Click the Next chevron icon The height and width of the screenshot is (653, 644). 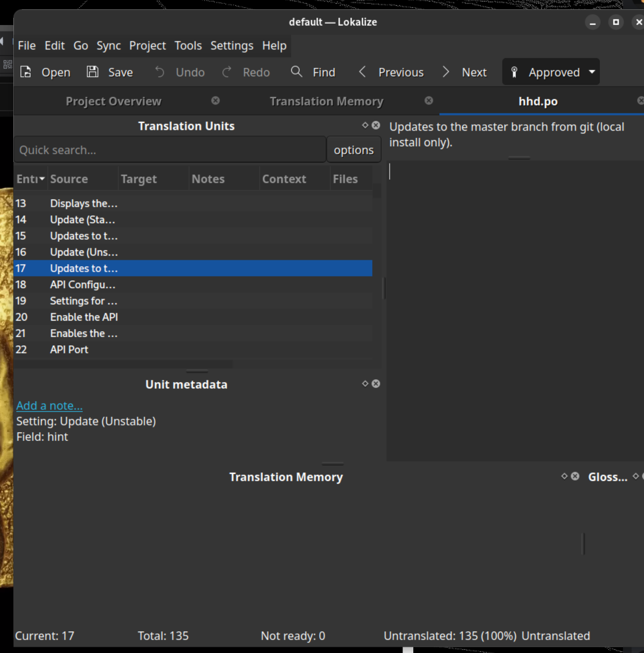[x=446, y=72]
